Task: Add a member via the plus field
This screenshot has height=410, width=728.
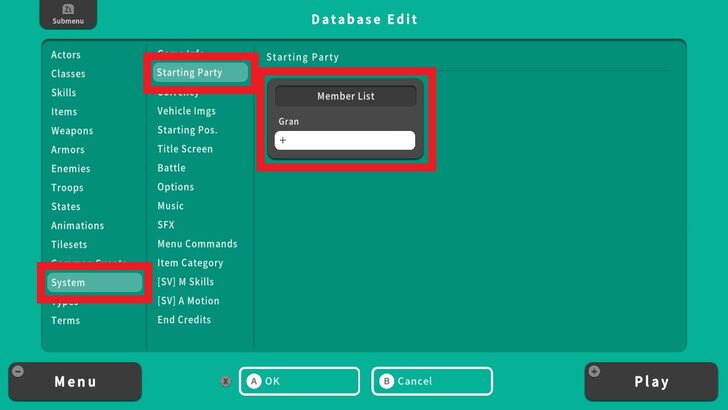Action: 344,141
